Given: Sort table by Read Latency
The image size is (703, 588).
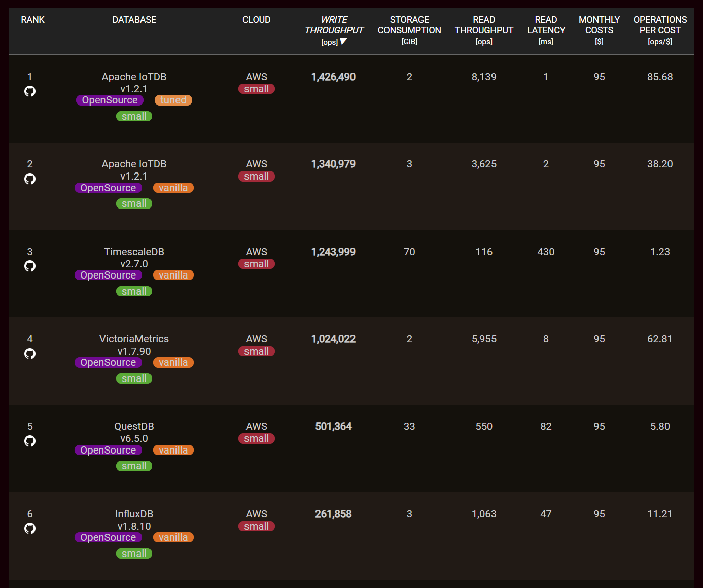Looking at the screenshot, I should click(x=546, y=30).
